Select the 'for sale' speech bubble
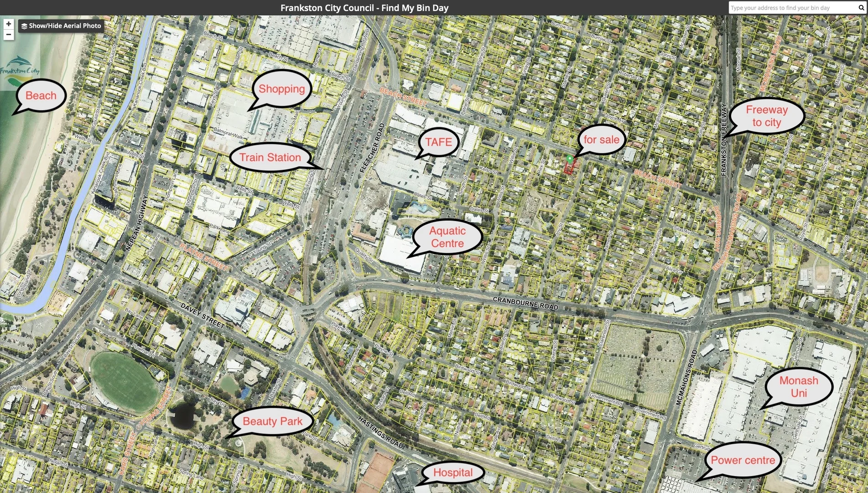The image size is (868, 493). click(601, 140)
